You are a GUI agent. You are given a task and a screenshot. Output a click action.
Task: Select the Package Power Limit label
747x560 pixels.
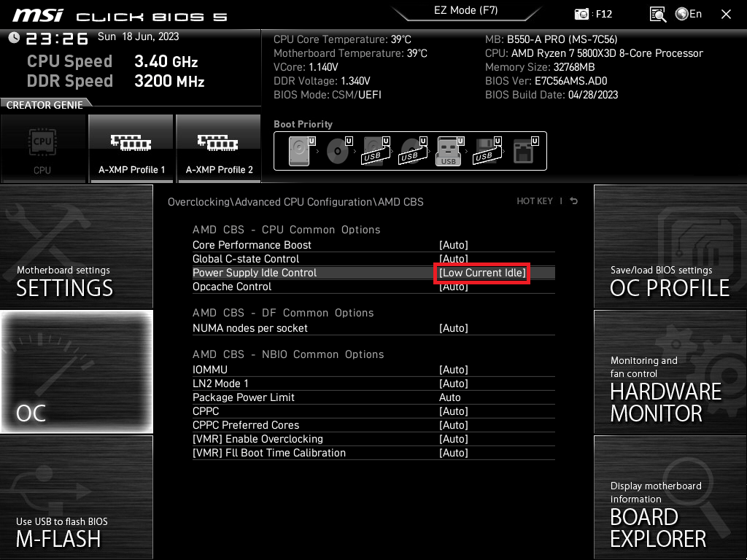[x=244, y=397]
